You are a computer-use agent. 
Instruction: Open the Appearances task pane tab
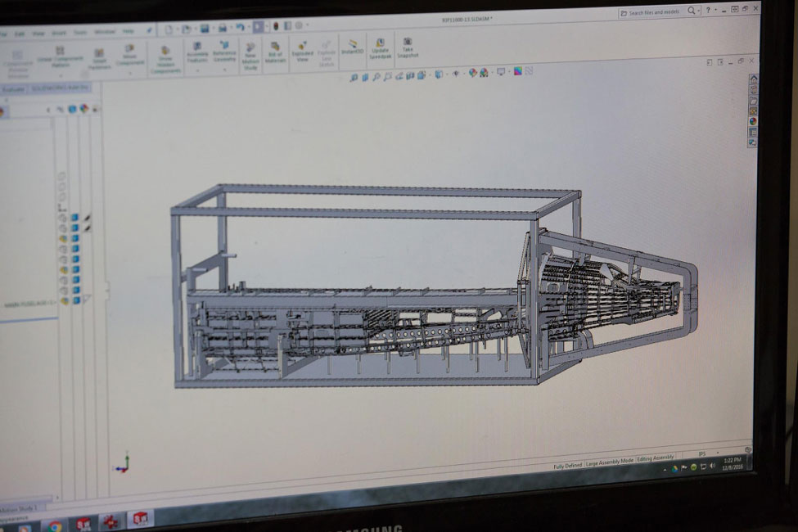[x=752, y=121]
